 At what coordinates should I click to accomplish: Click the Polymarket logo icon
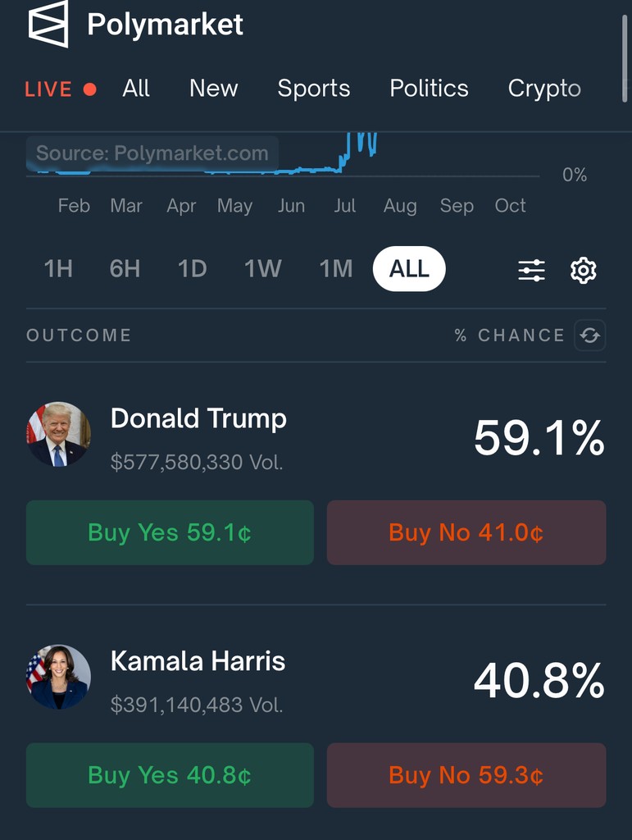click(48, 24)
